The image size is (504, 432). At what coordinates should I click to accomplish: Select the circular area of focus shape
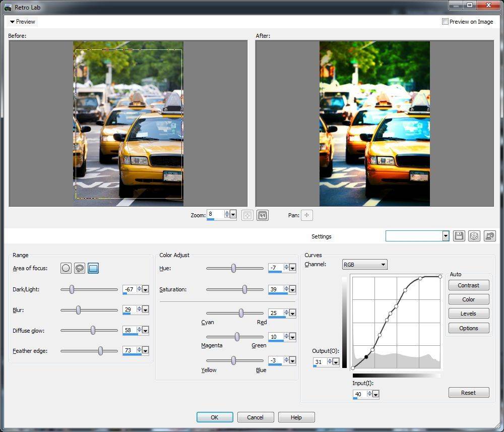(x=66, y=268)
